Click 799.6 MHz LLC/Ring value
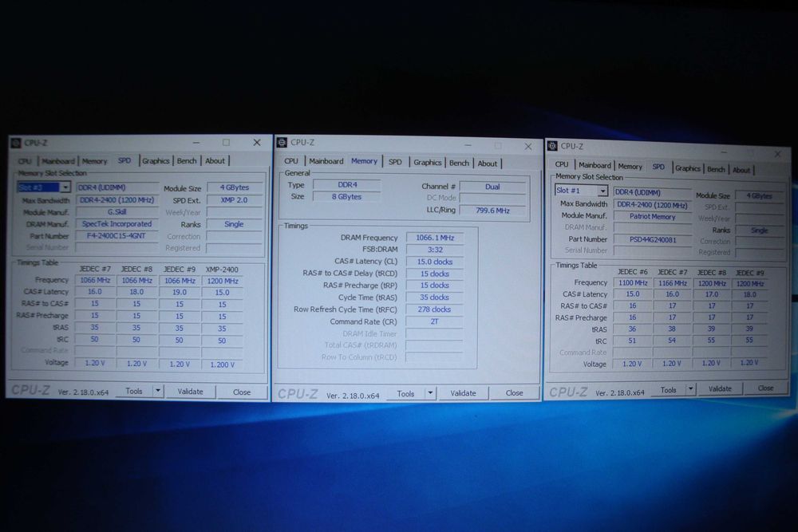Image resolution: width=798 pixels, height=532 pixels. (x=492, y=211)
